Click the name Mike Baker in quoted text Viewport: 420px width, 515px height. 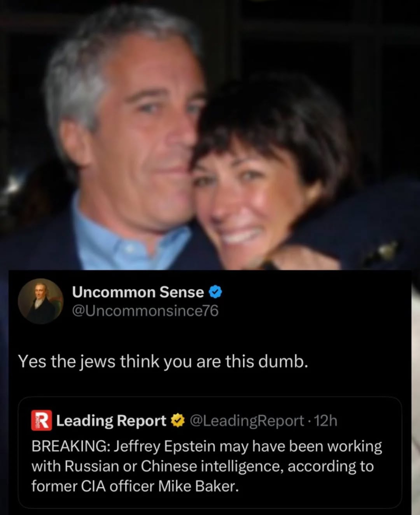click(x=197, y=486)
